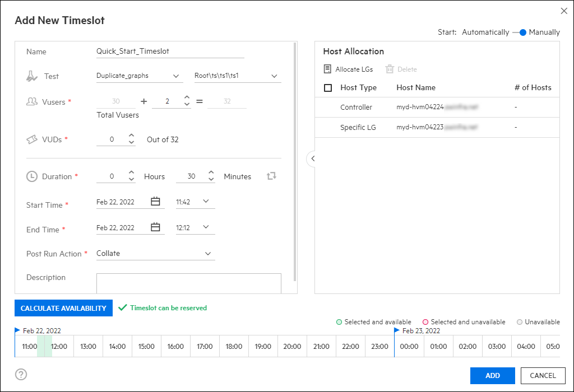Click the CALCULATE AVAILABILITY button

(63, 308)
